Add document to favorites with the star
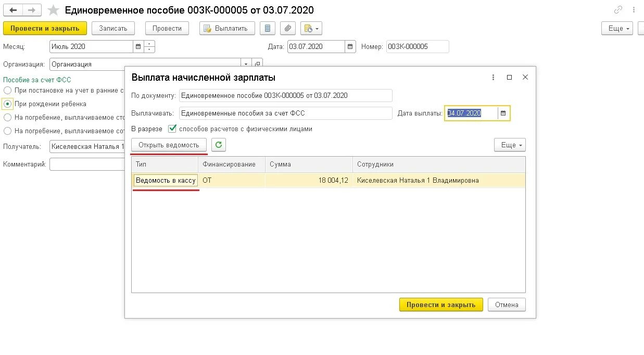 (53, 10)
